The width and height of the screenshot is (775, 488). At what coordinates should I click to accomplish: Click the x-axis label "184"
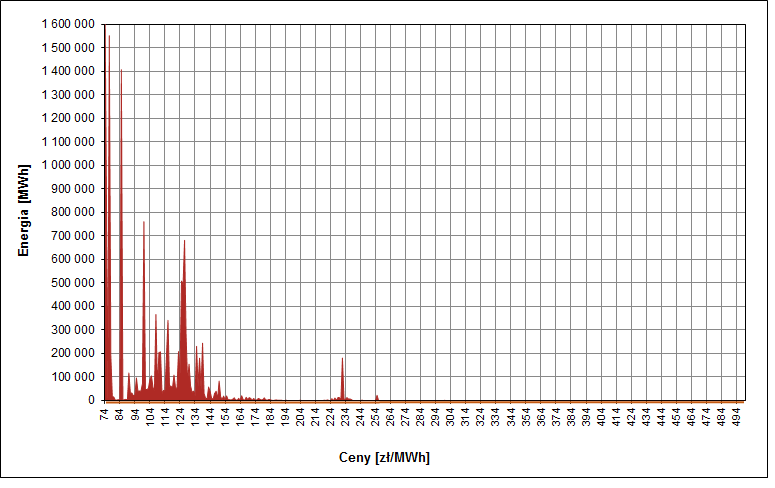point(270,417)
